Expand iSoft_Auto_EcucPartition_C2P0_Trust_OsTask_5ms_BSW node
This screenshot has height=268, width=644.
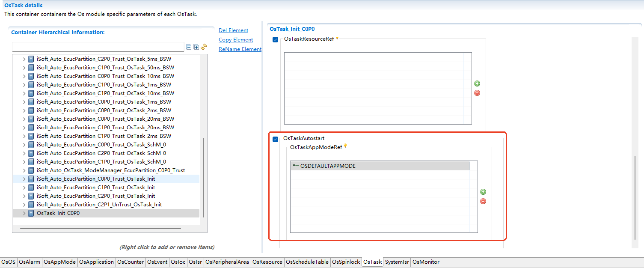[24, 59]
